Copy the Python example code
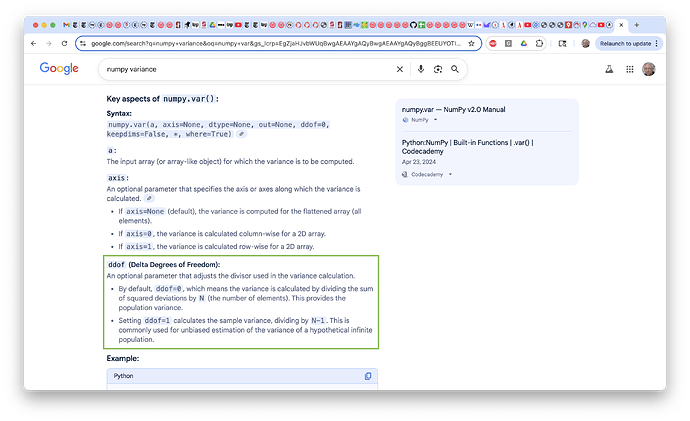The image size is (690, 421). tap(368, 376)
